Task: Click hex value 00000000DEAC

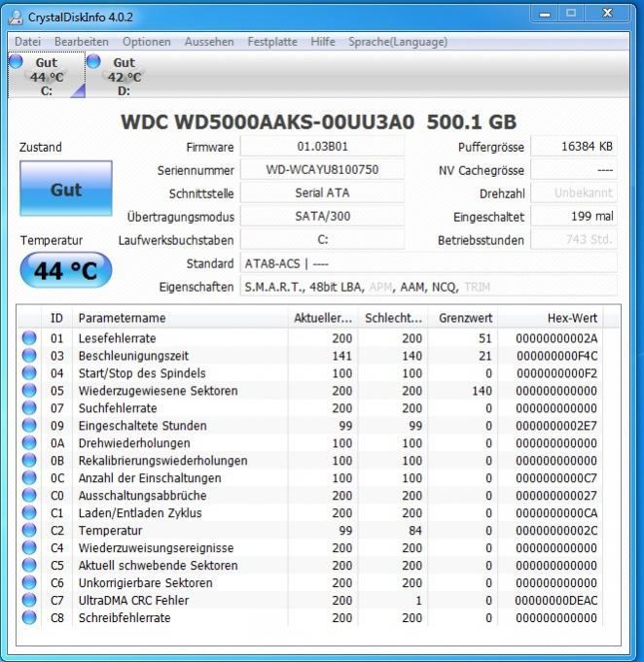Action: coord(556,601)
